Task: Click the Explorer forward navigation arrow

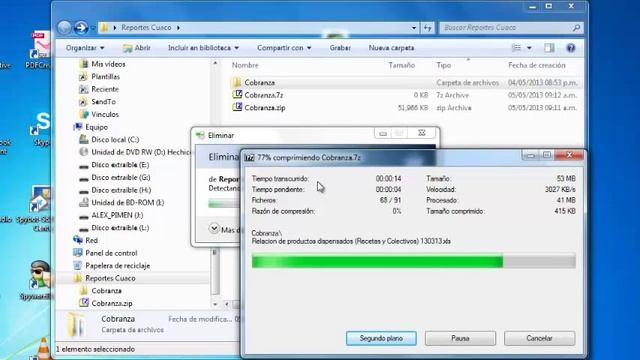Action: tap(81, 28)
